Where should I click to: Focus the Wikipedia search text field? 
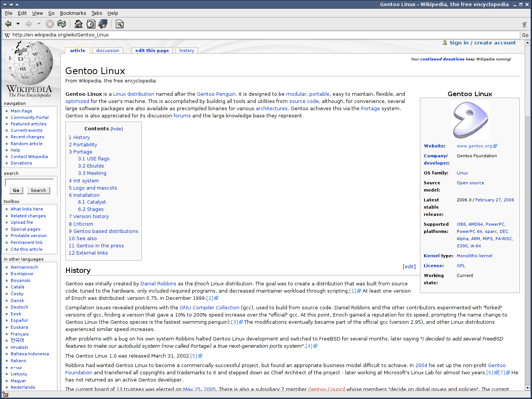coord(29,182)
